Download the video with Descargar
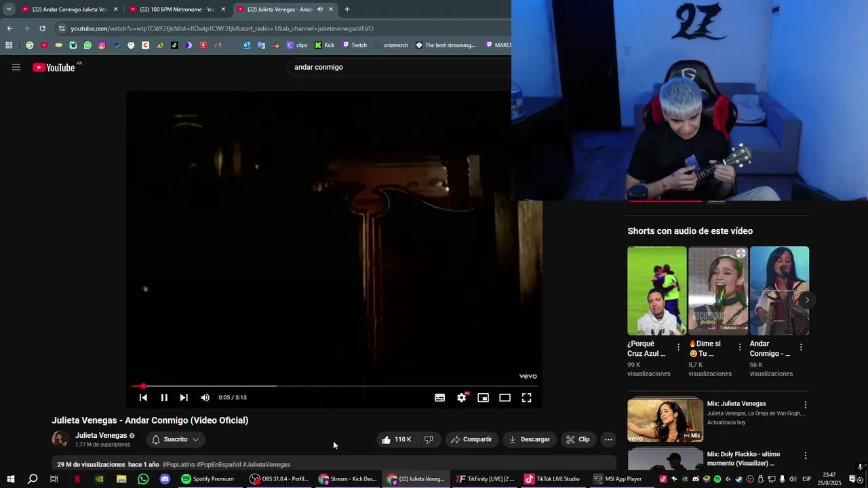 click(x=530, y=439)
